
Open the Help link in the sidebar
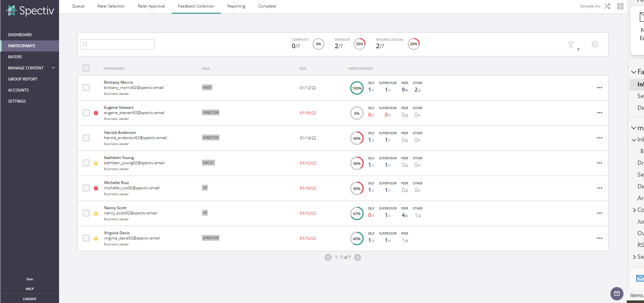(x=29, y=289)
